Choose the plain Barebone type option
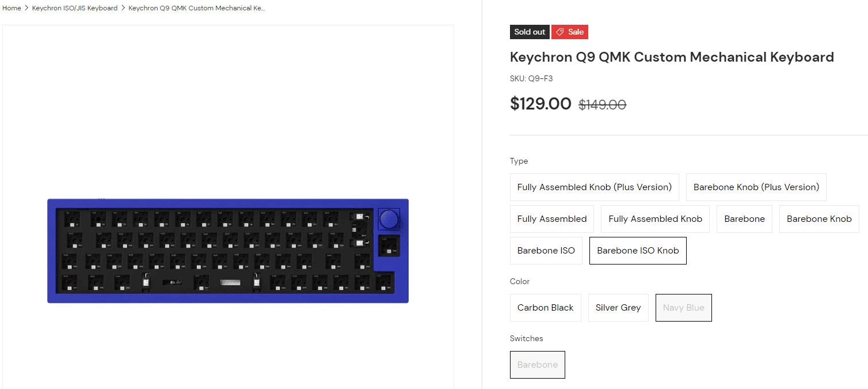 click(x=744, y=219)
